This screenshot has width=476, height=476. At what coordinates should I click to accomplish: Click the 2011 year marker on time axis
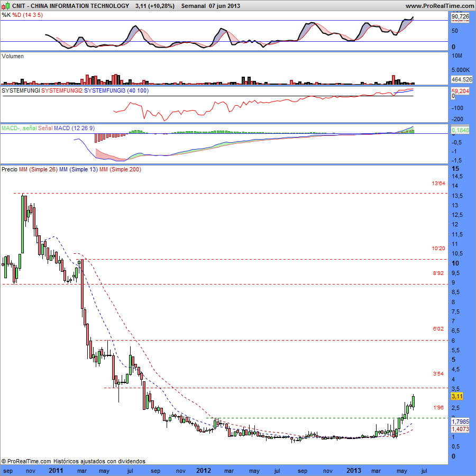tap(56, 471)
